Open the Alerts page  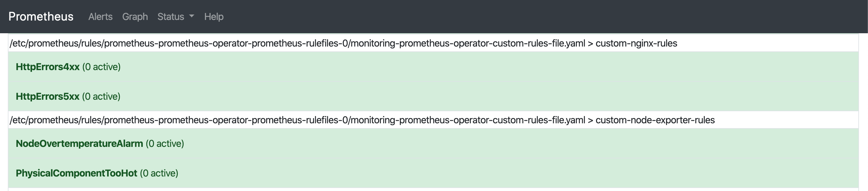pyautogui.click(x=101, y=17)
